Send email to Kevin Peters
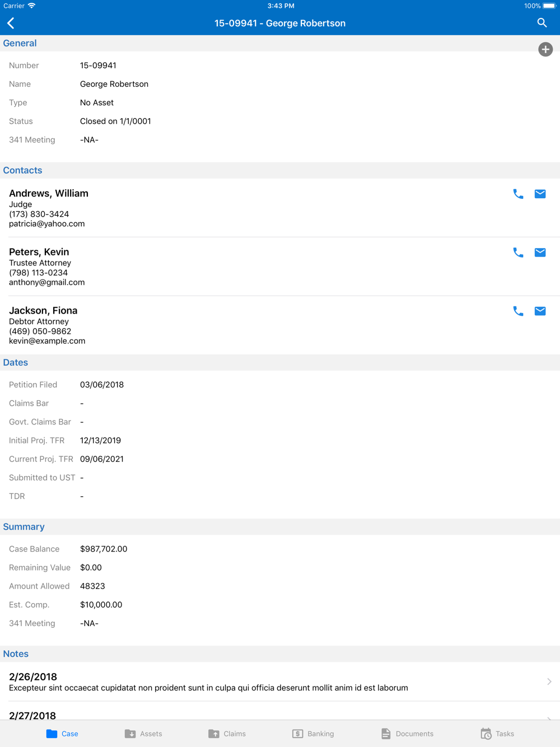 click(x=540, y=253)
